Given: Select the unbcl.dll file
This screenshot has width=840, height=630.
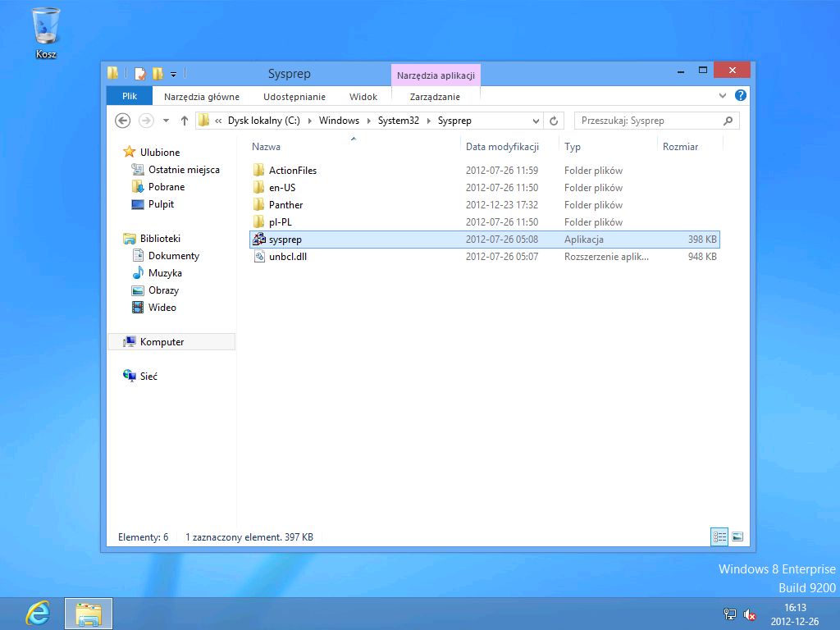Looking at the screenshot, I should click(288, 257).
